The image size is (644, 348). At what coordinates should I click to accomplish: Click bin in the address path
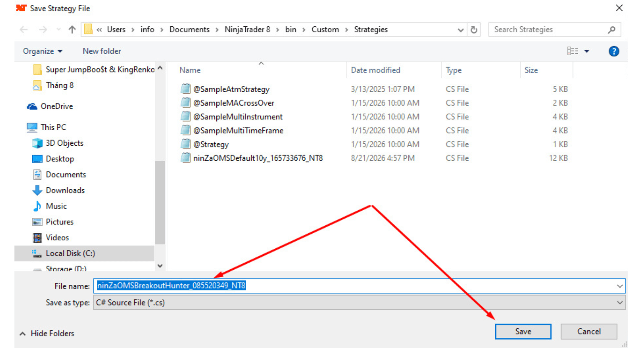tap(291, 30)
